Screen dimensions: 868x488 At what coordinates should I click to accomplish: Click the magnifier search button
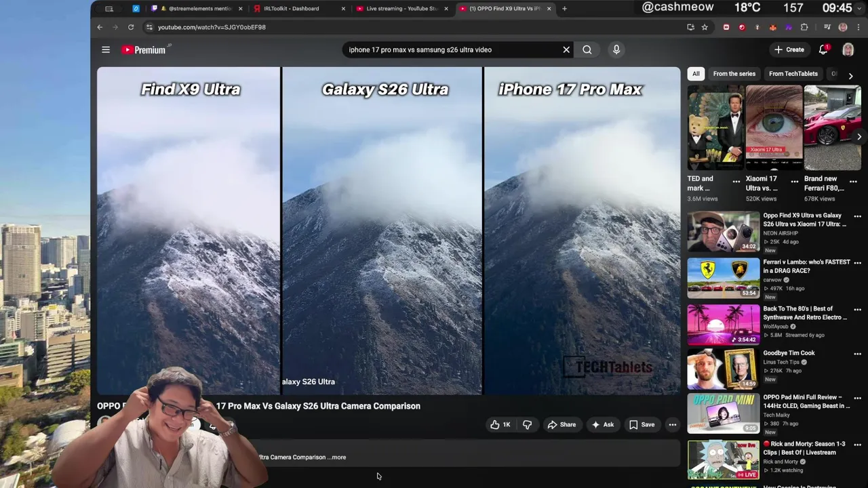click(x=587, y=49)
